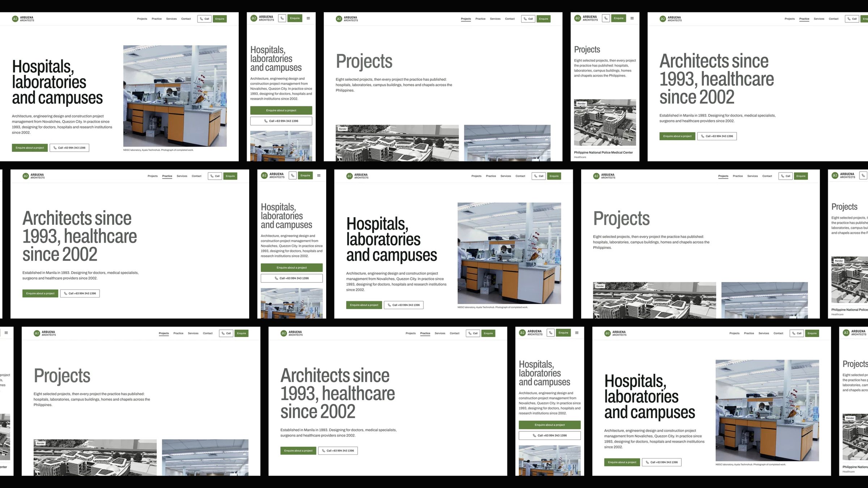Open Projects nav link in top-row Home desktop
Screen dimensions: 868x488
click(x=142, y=19)
